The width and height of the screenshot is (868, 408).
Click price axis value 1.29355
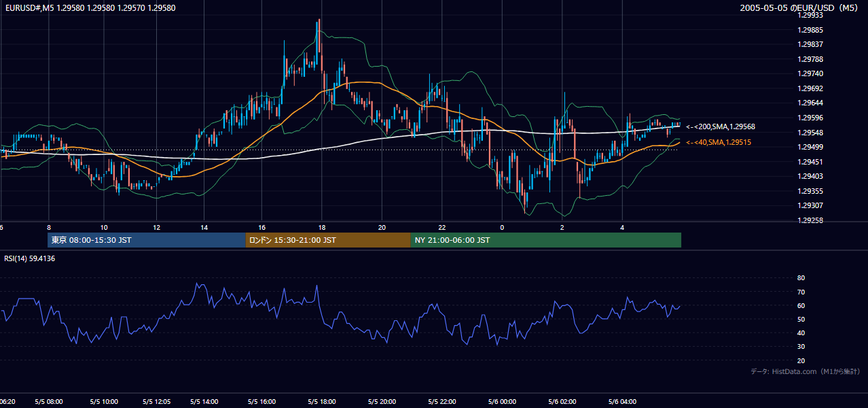tap(811, 191)
